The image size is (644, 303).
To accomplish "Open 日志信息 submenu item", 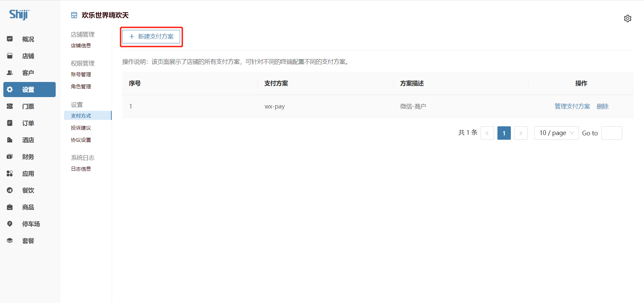I will 81,169.
